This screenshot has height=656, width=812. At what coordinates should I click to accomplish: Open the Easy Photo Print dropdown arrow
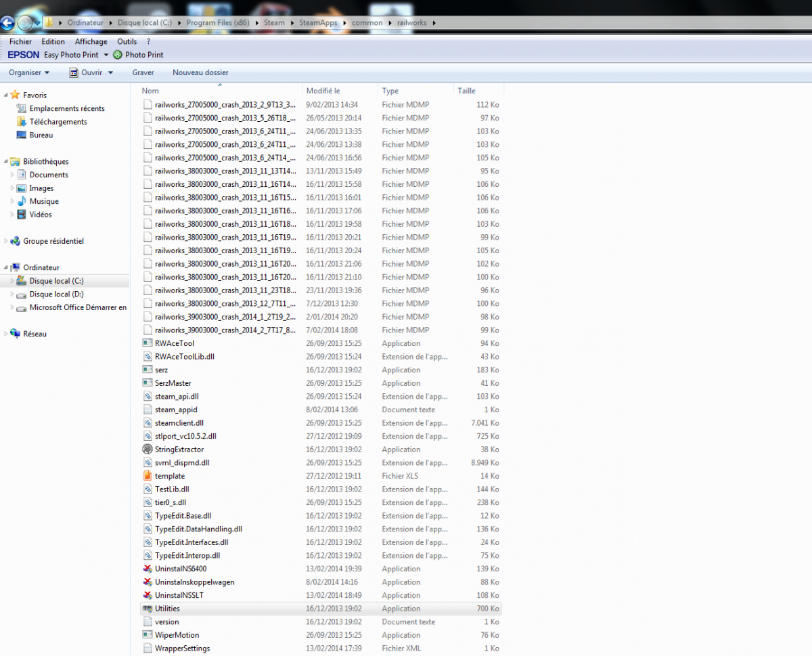point(106,55)
